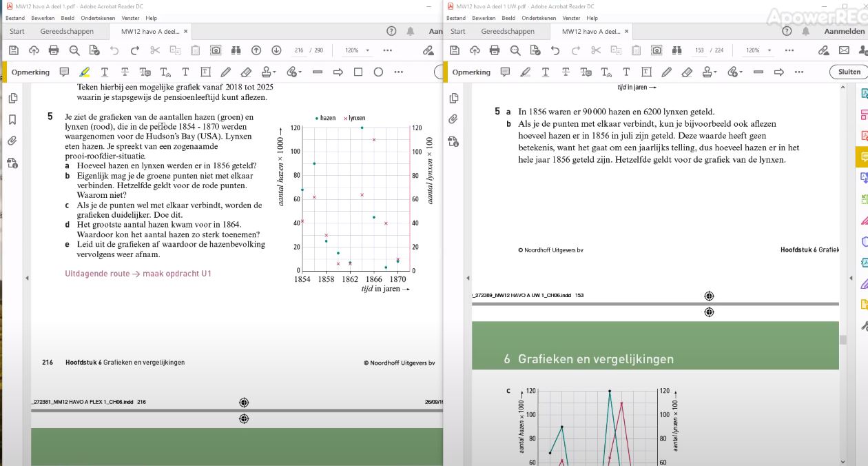Switch to Start tab in right window
Viewport: 868px width, 466px height.
point(458,31)
